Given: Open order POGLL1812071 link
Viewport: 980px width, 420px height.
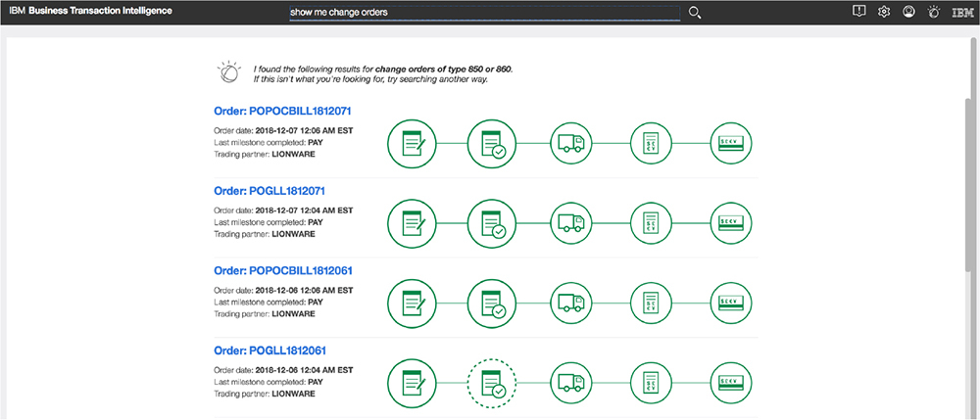Looking at the screenshot, I should tap(269, 190).
